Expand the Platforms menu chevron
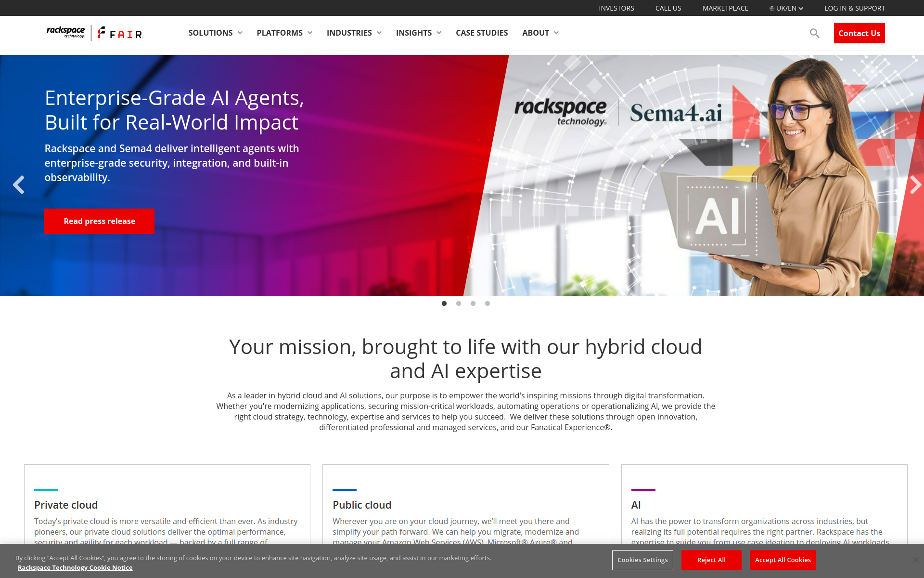 (x=310, y=33)
